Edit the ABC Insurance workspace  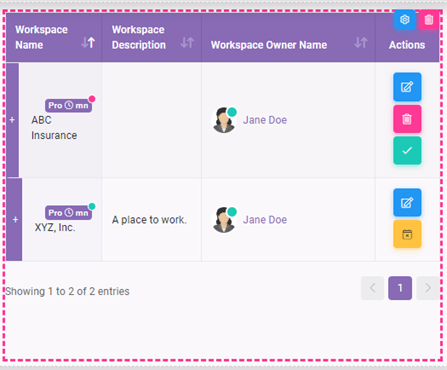407,87
